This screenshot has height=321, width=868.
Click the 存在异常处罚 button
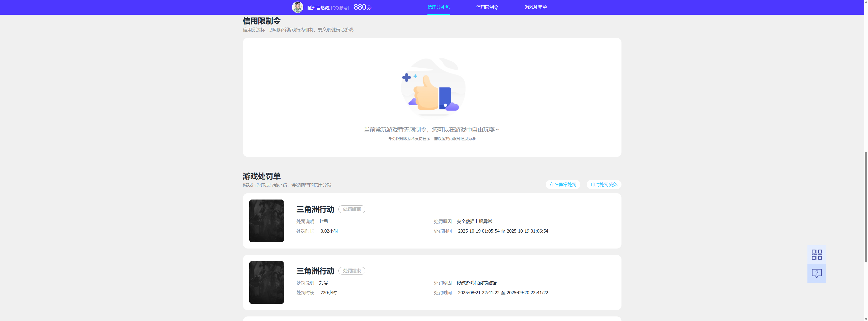[563, 184]
